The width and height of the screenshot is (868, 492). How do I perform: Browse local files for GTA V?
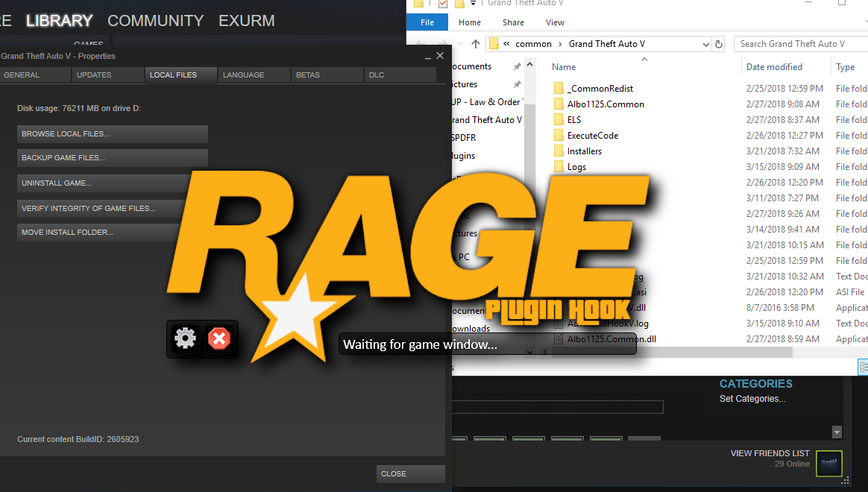113,134
